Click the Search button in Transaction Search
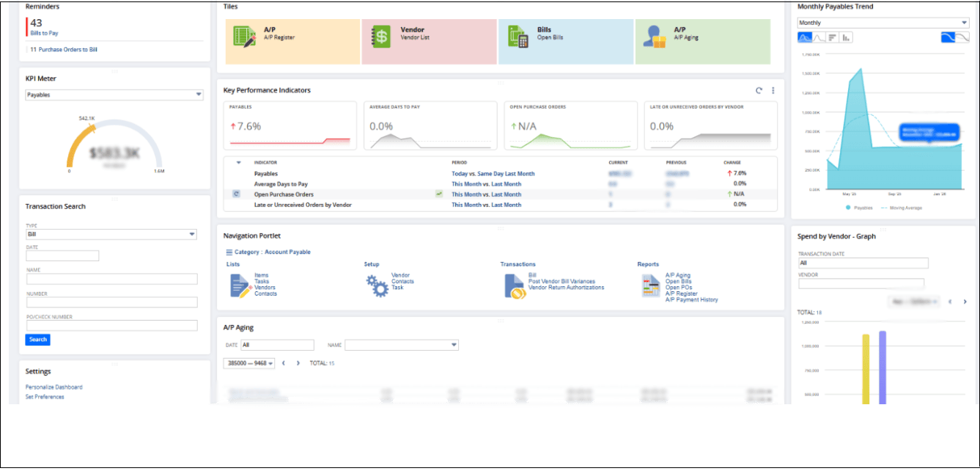The width and height of the screenshot is (980, 471). click(38, 340)
